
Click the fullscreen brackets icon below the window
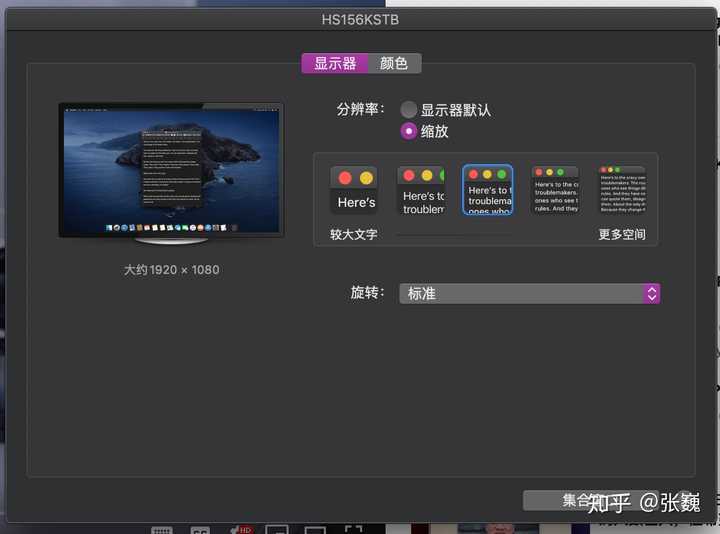click(354, 529)
